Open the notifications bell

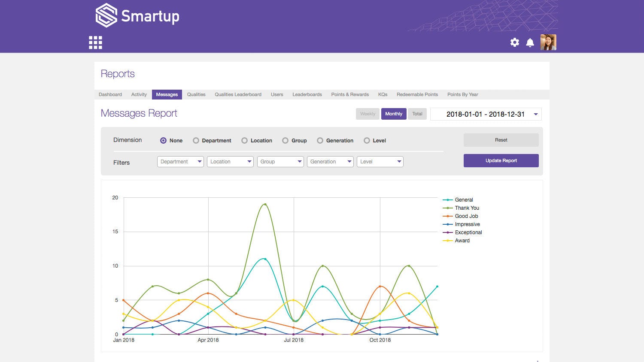pos(530,42)
